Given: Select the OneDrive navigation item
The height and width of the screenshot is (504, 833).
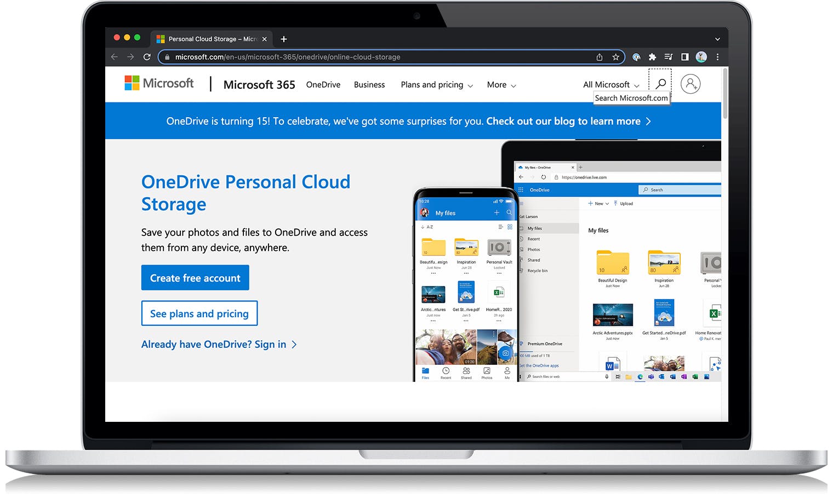Looking at the screenshot, I should [323, 85].
